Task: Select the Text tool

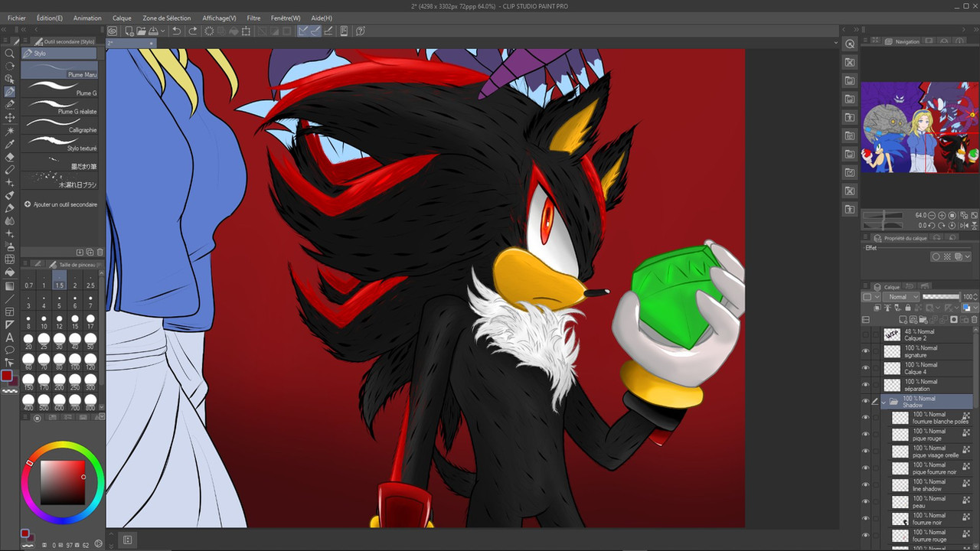Action: point(10,337)
